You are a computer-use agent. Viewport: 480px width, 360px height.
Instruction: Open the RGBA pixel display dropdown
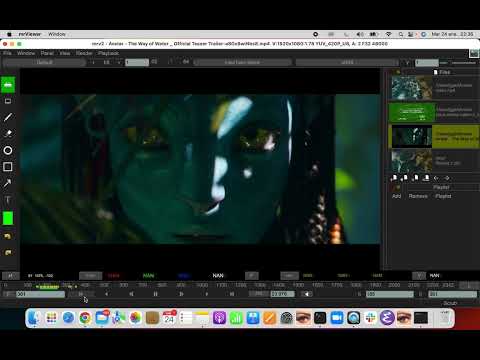pos(90,276)
